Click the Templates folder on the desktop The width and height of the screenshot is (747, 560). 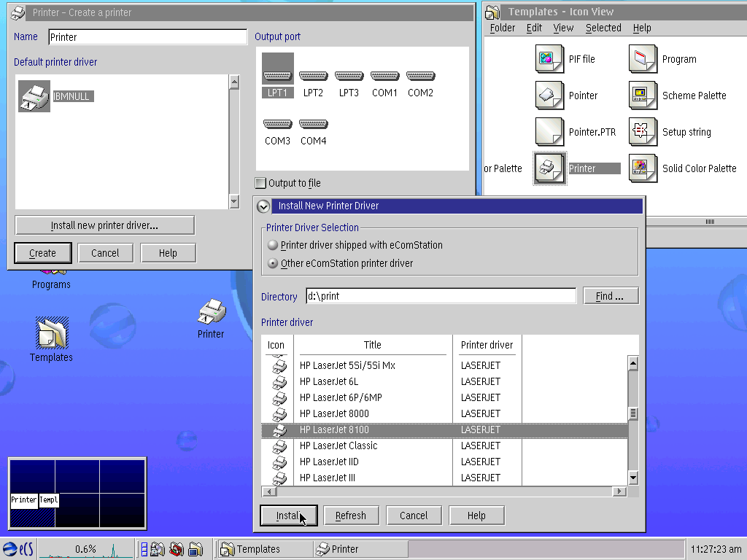52,332
